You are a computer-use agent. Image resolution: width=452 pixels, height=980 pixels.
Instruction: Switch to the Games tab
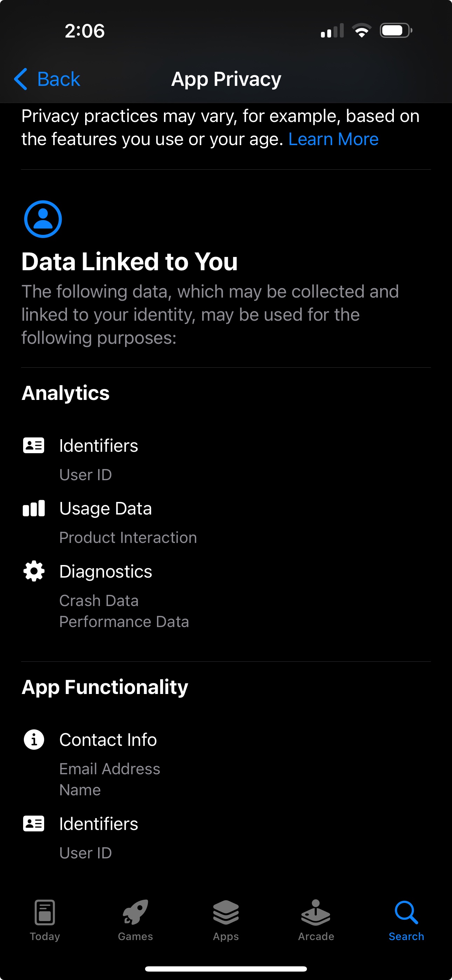click(x=136, y=920)
